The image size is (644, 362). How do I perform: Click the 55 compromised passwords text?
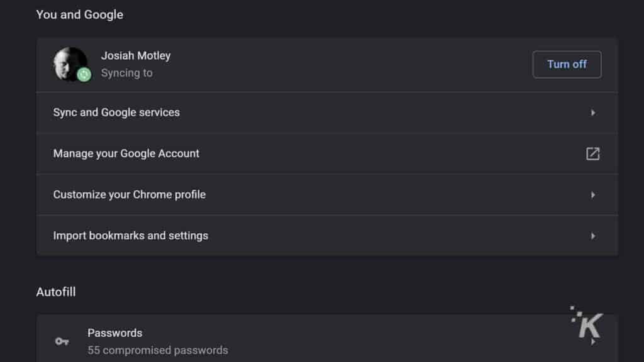click(158, 350)
